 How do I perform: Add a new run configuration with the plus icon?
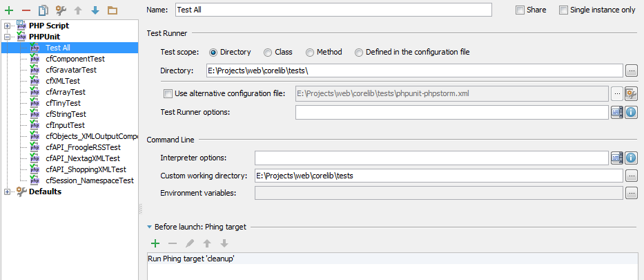[8, 10]
